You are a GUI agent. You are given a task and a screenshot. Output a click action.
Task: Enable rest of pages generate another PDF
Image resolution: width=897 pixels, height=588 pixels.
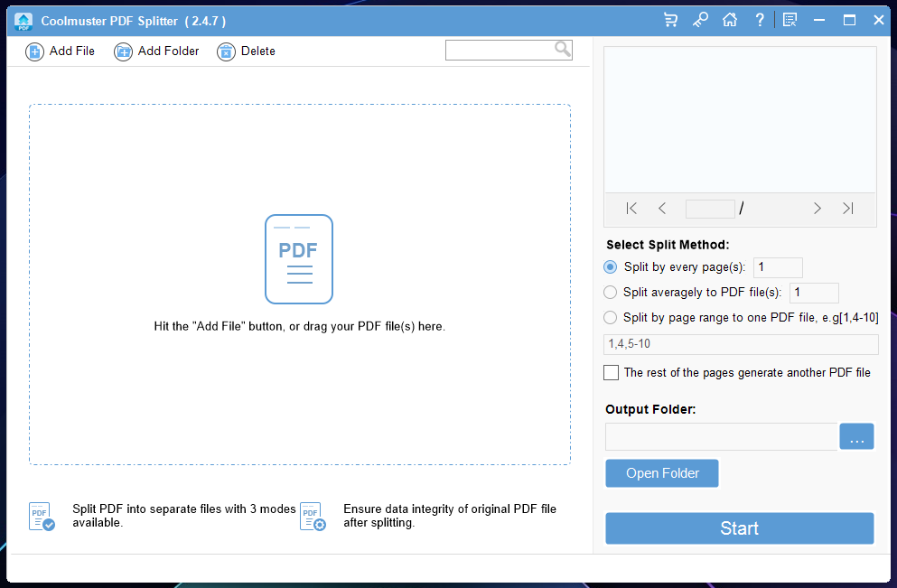click(612, 372)
